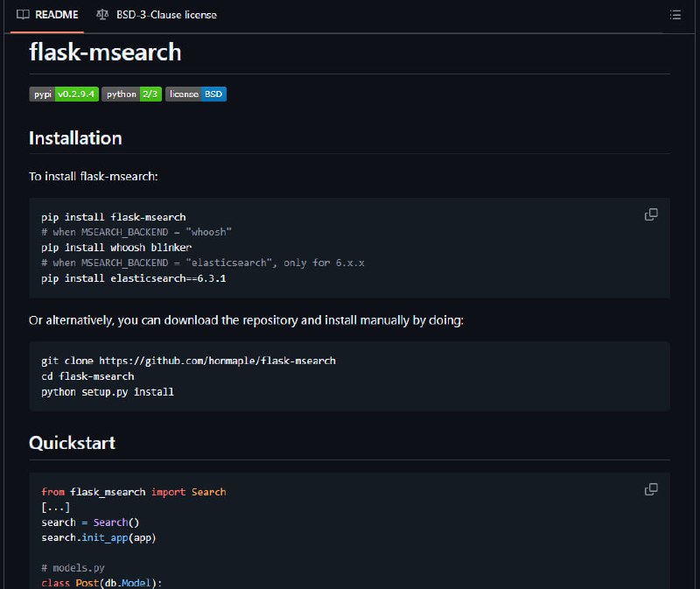Click the '[...]' placeholder line
This screenshot has width=700, height=589.
(x=56, y=507)
